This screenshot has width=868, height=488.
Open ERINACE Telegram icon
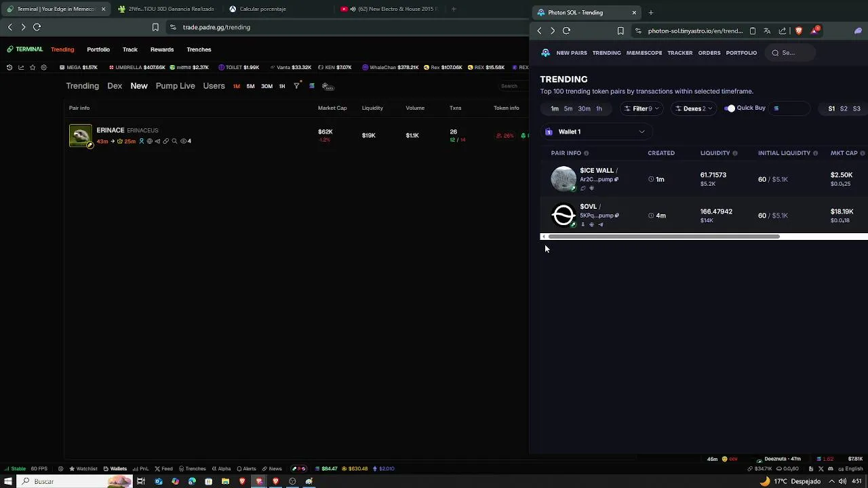(157, 141)
